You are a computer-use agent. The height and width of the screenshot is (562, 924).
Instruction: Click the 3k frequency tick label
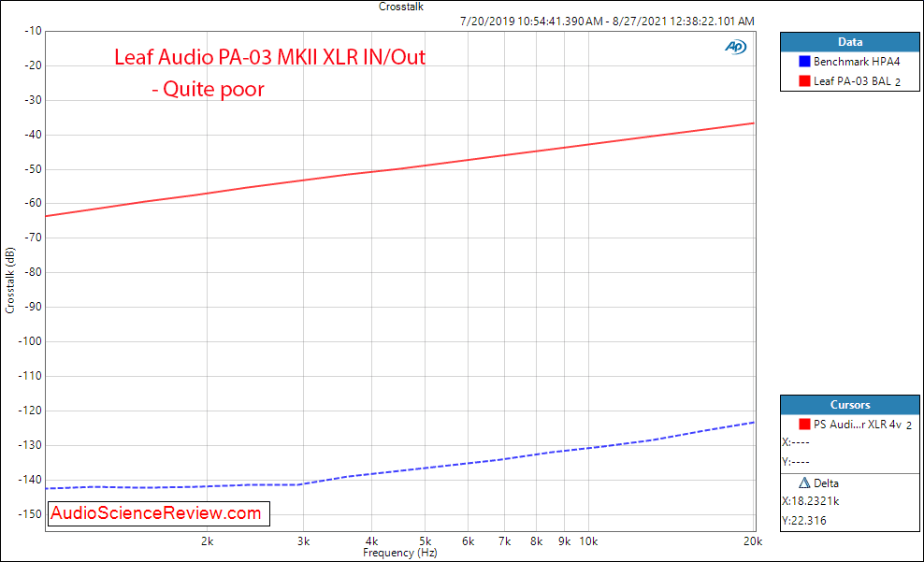(x=304, y=541)
